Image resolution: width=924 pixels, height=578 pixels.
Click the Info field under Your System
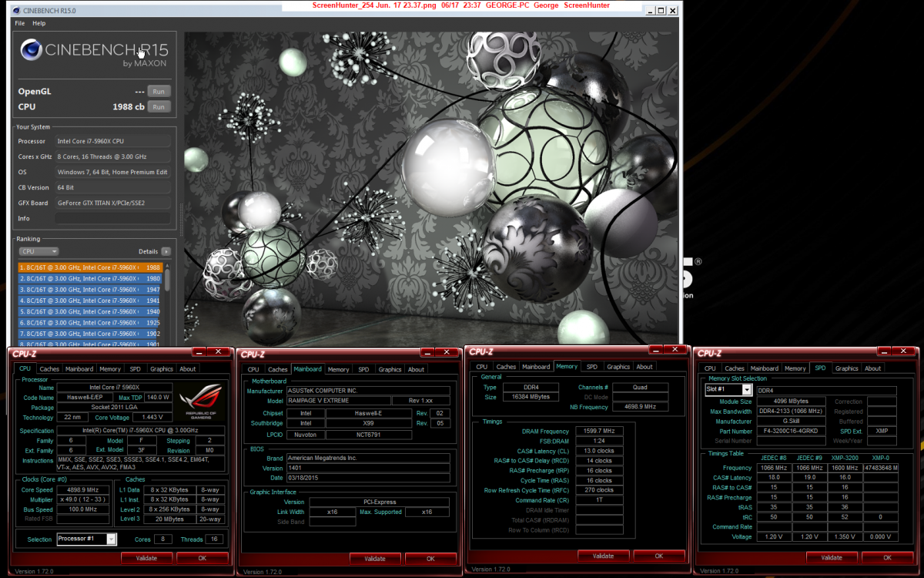point(113,219)
